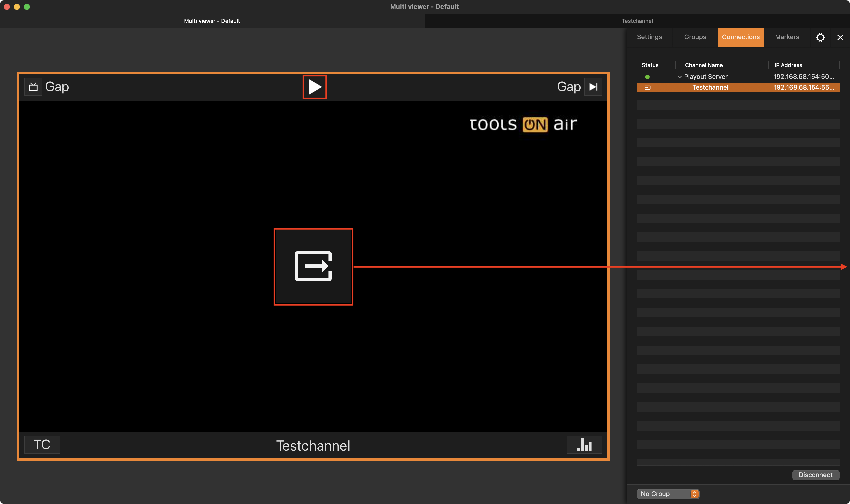850x504 pixels.
Task: Select the Playout Server row
Action: pos(738,77)
